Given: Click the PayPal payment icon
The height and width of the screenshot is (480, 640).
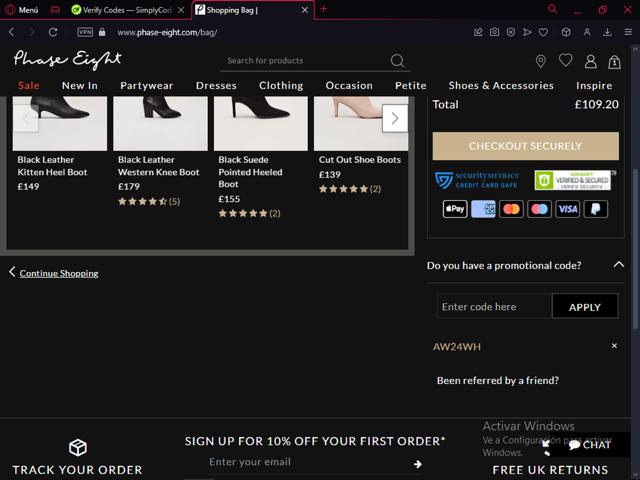Looking at the screenshot, I should [x=596, y=209].
